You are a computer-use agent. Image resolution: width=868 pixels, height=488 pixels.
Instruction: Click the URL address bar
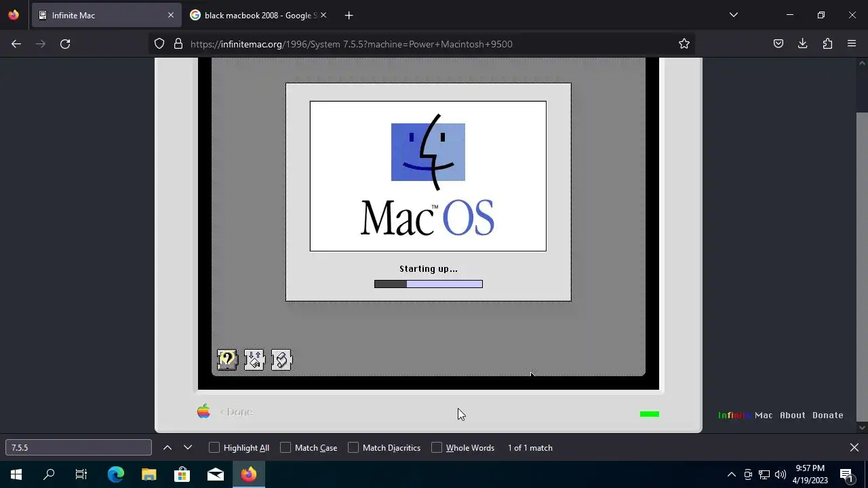[420, 43]
